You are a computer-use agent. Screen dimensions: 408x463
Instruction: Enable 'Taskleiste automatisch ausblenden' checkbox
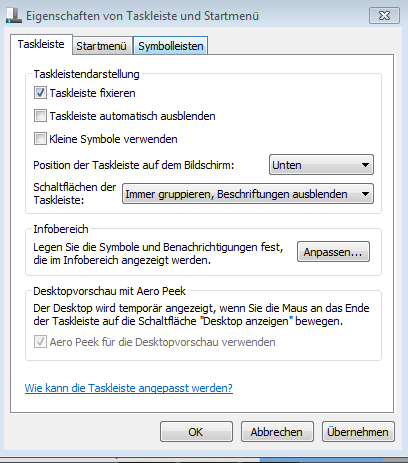pos(40,116)
